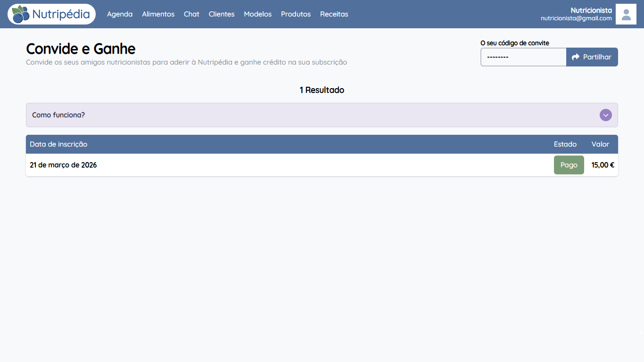644x362 pixels.
Task: Select the Modelos menu item
Action: (x=258, y=14)
